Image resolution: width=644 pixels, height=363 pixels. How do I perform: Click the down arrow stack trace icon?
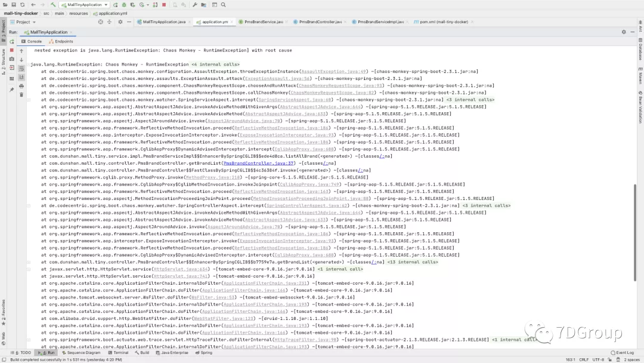[21, 60]
